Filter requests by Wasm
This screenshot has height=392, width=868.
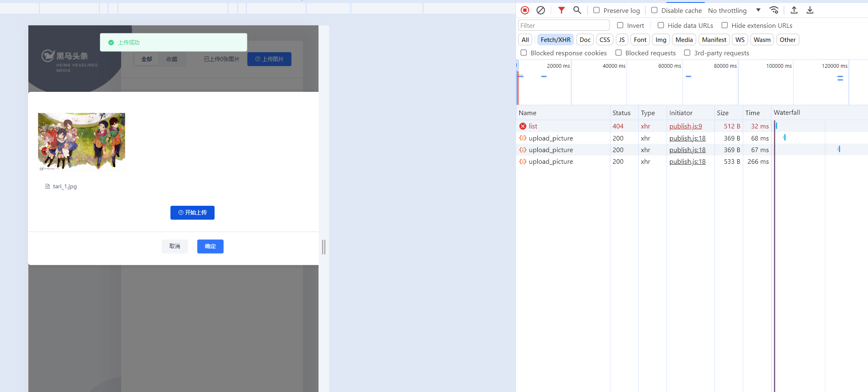[x=762, y=40]
